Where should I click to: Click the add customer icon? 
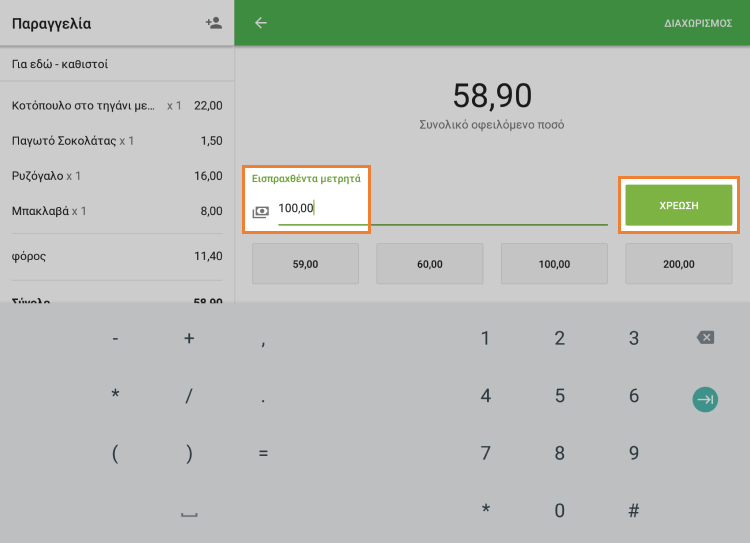213,23
